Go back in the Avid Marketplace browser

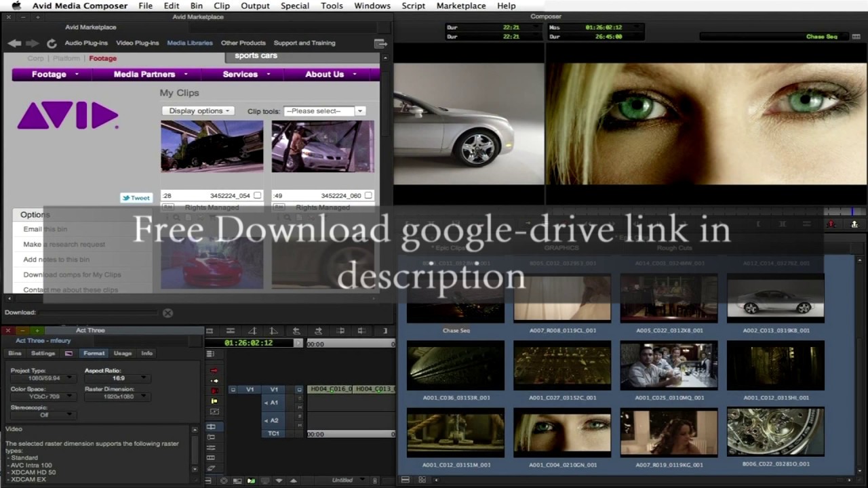[14, 43]
